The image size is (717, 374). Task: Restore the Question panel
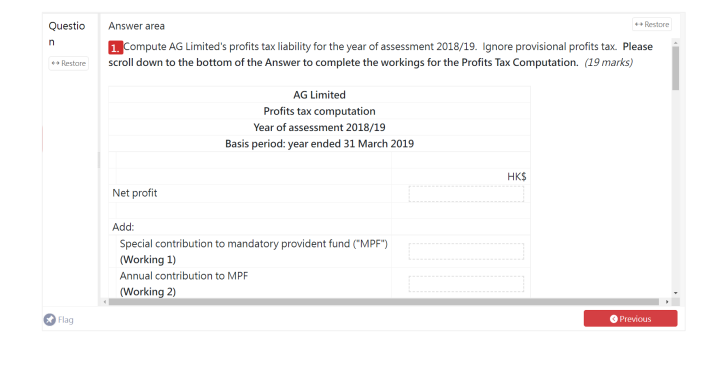coord(69,63)
